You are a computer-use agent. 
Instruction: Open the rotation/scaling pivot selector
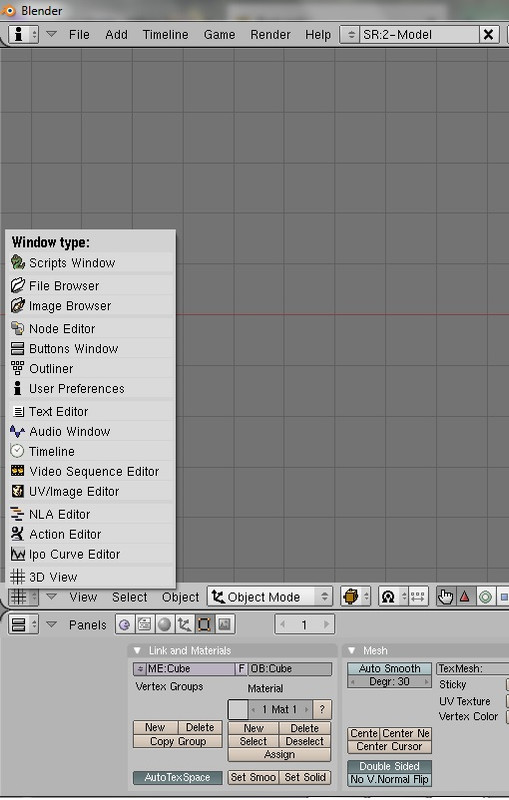click(393, 596)
